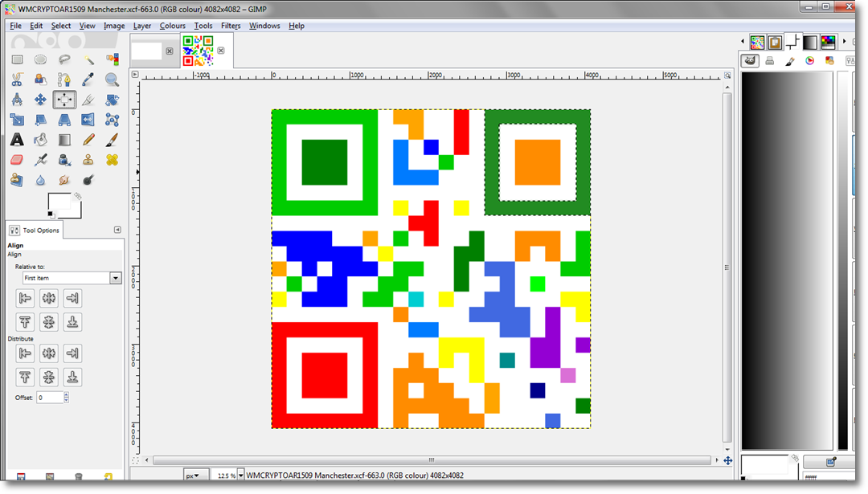Select the Rectangle Select tool
This screenshot has height=494, width=868.
[17, 59]
